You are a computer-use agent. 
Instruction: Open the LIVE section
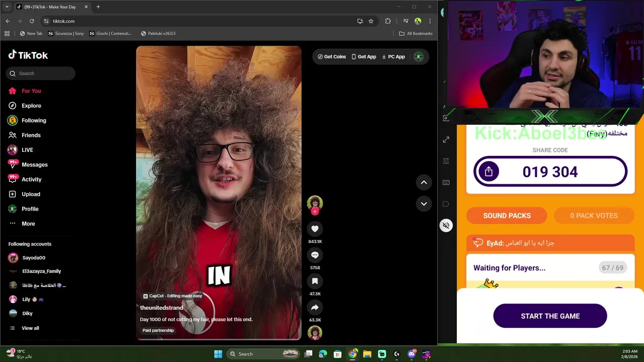21,150
